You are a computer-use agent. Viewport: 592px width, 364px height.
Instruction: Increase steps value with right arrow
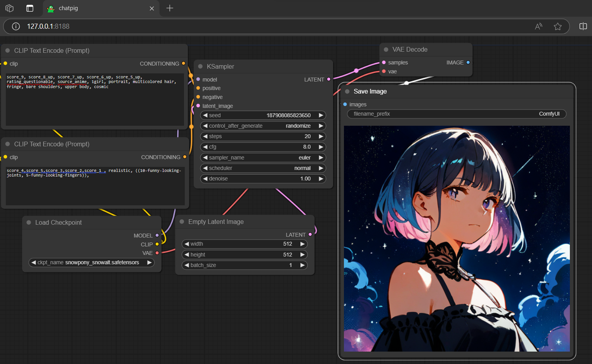[321, 136]
